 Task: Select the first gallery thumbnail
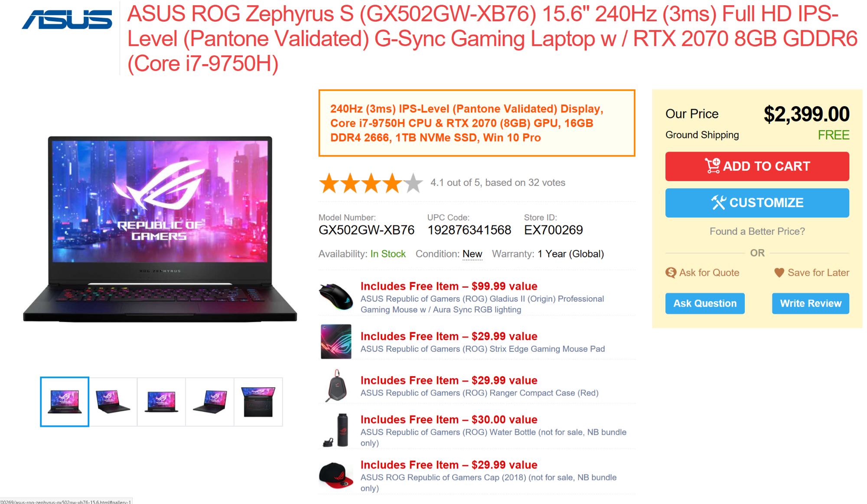[x=65, y=401]
